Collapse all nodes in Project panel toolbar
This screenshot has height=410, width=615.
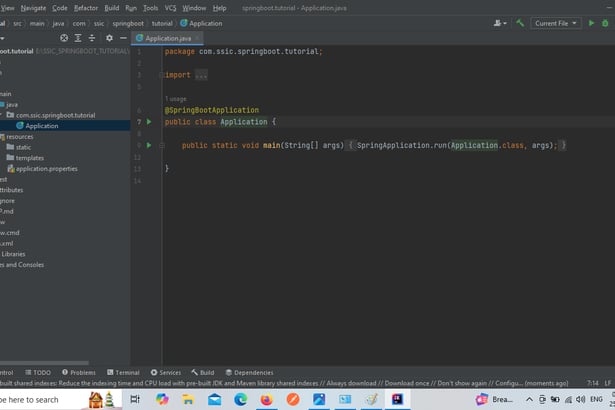[92, 38]
